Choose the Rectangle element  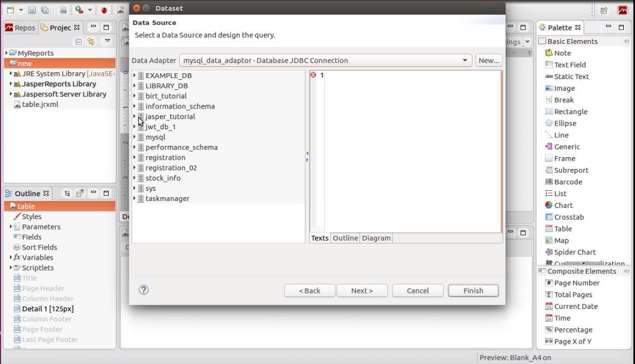[566, 112]
